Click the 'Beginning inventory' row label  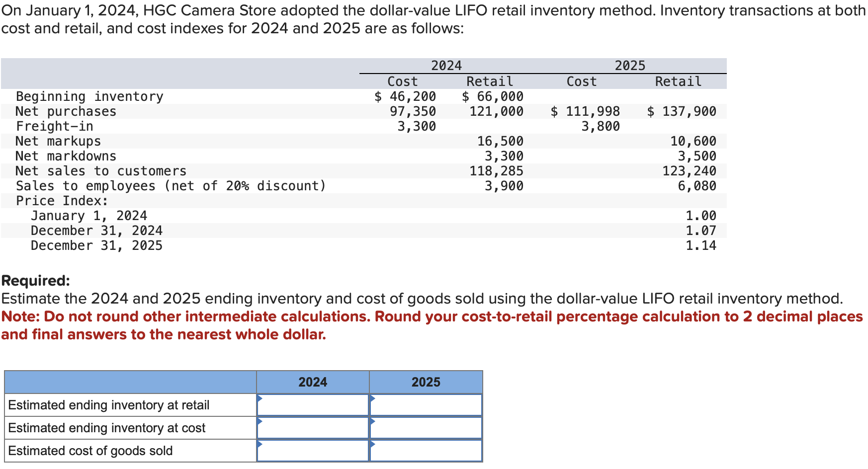[89, 96]
